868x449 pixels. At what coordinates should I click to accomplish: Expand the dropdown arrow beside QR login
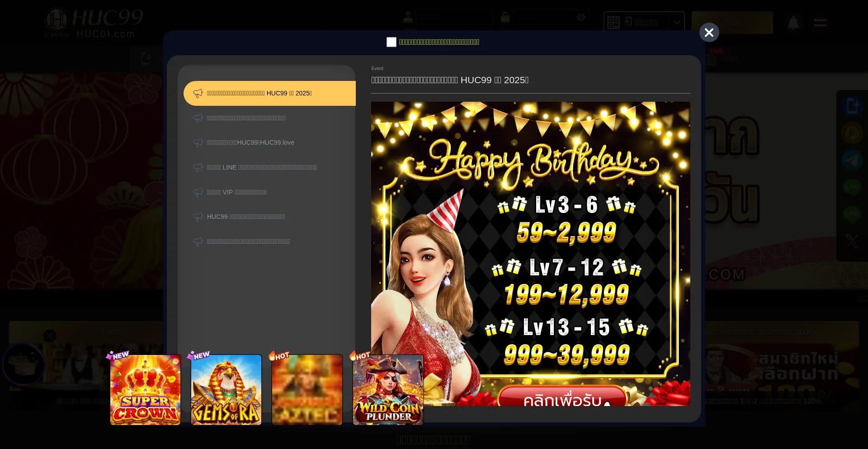676,23
